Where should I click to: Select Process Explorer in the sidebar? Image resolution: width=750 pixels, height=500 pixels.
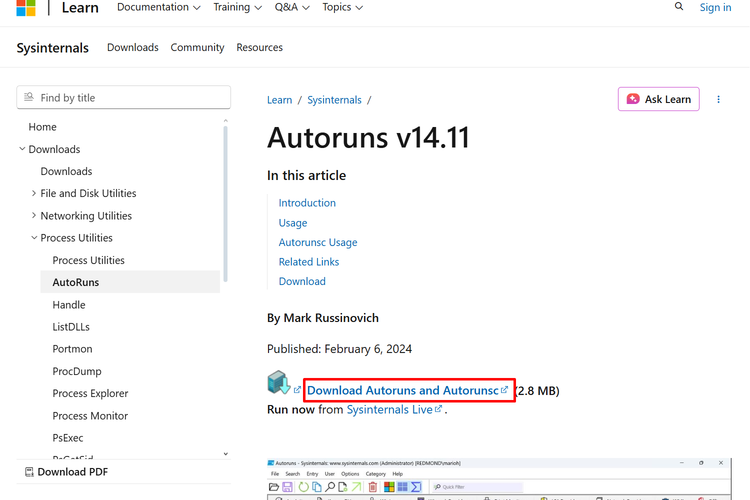[x=90, y=393]
